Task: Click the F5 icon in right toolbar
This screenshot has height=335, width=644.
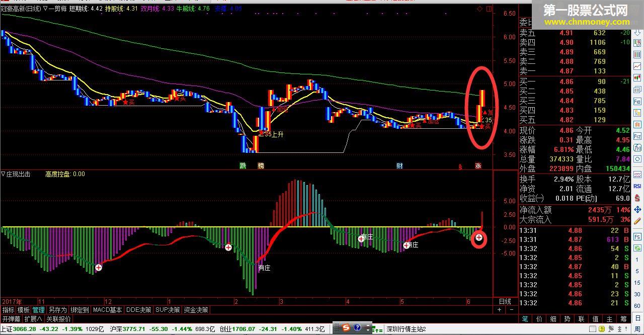Action: pos(637,236)
